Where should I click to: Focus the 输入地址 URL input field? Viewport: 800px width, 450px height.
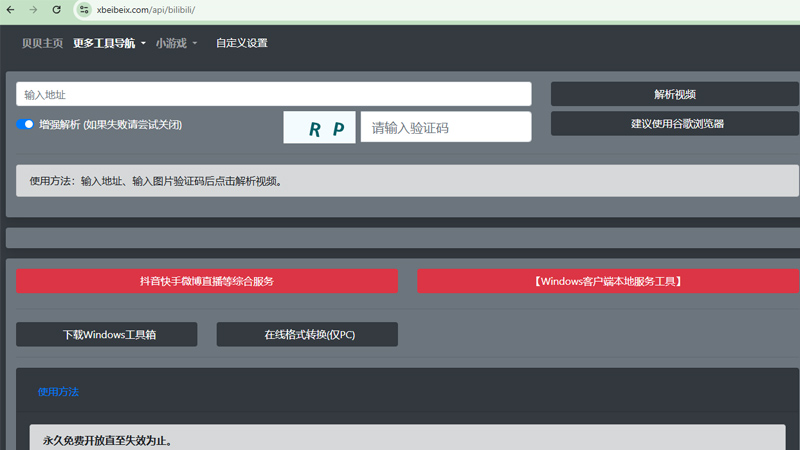(x=273, y=94)
